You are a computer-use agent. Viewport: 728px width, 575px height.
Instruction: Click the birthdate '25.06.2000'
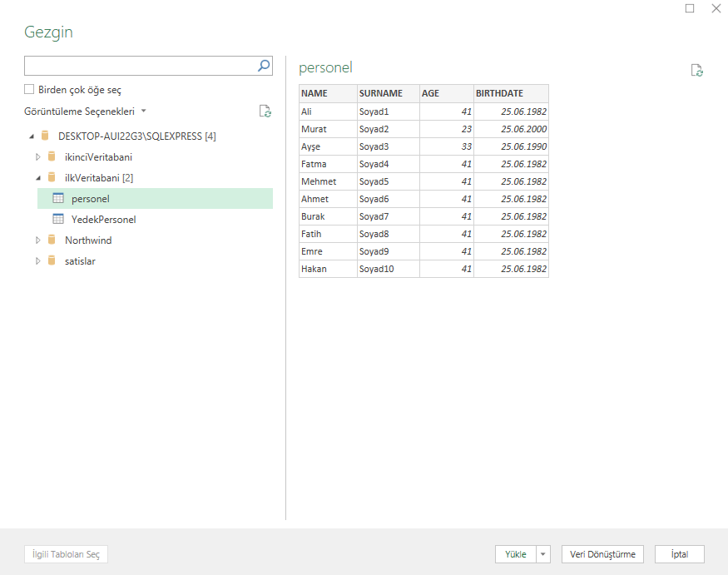point(511,129)
